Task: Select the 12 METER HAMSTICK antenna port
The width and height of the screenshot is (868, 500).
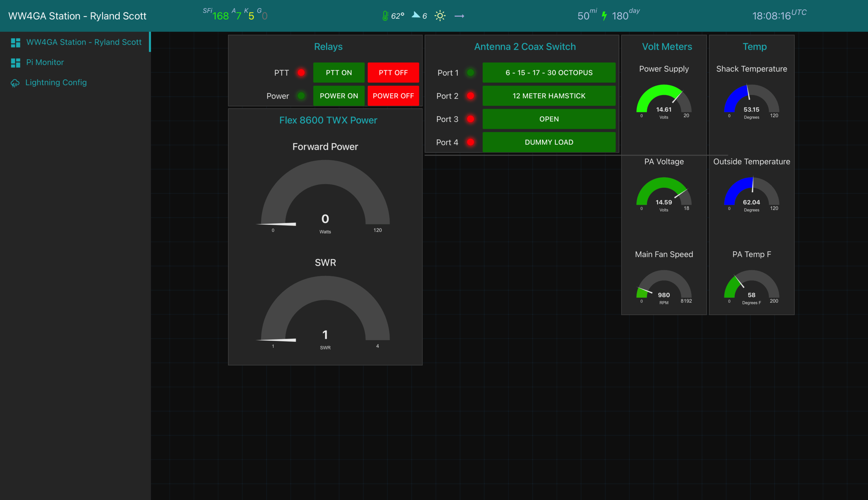Action: pyautogui.click(x=549, y=96)
